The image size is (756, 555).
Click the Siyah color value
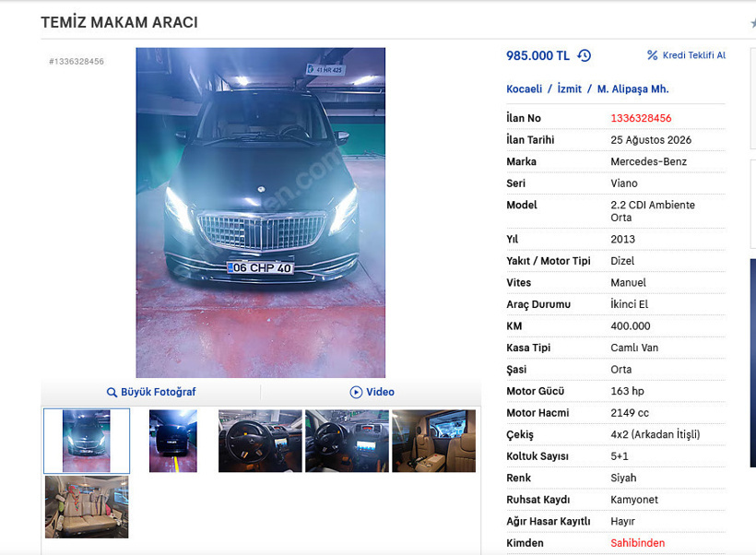(623, 478)
